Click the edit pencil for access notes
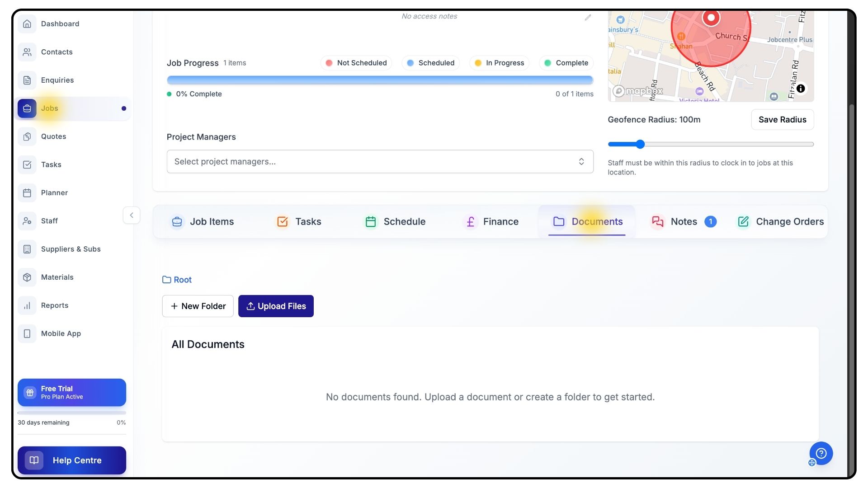Image resolution: width=868 pixels, height=488 pixels. click(x=588, y=18)
